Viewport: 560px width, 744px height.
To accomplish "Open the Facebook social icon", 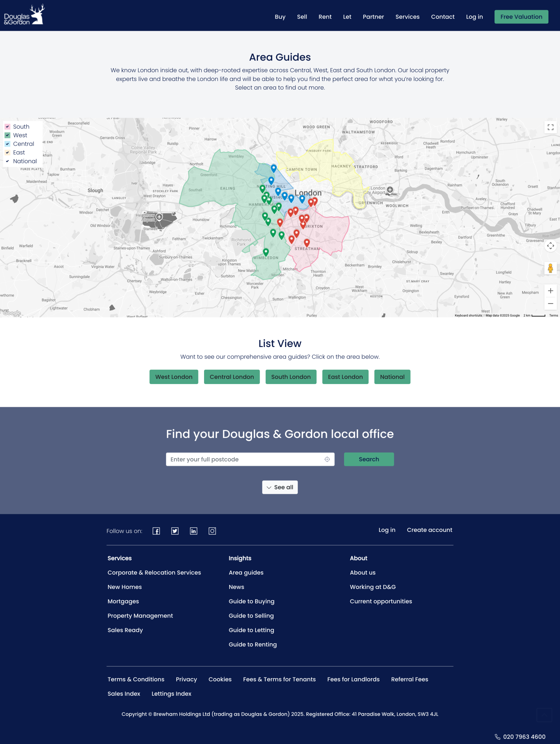I will click(x=156, y=531).
